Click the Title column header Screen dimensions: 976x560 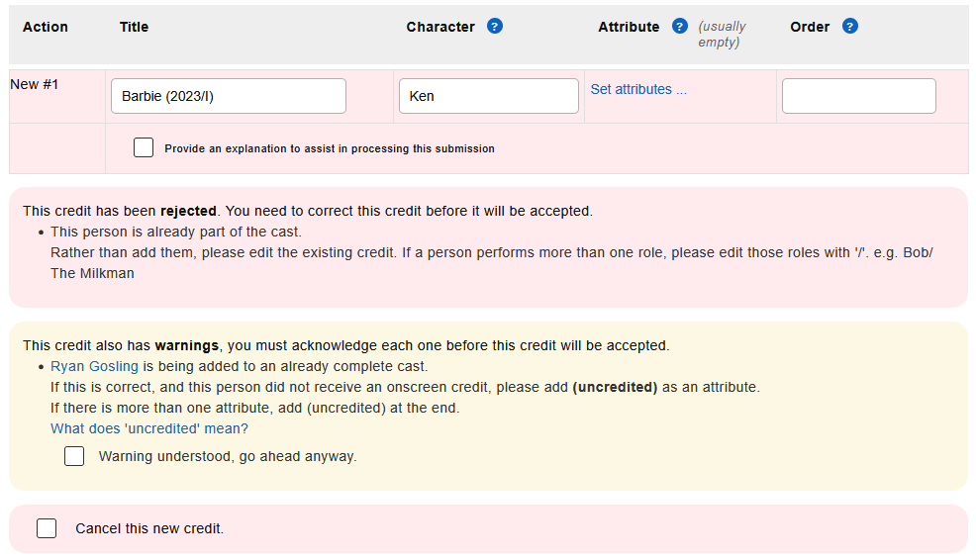click(134, 27)
